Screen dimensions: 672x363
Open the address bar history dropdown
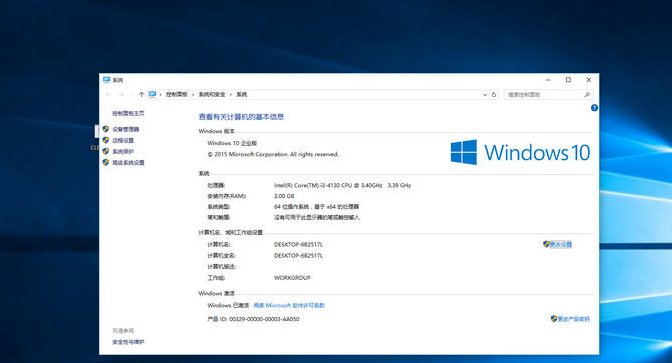tap(485, 95)
